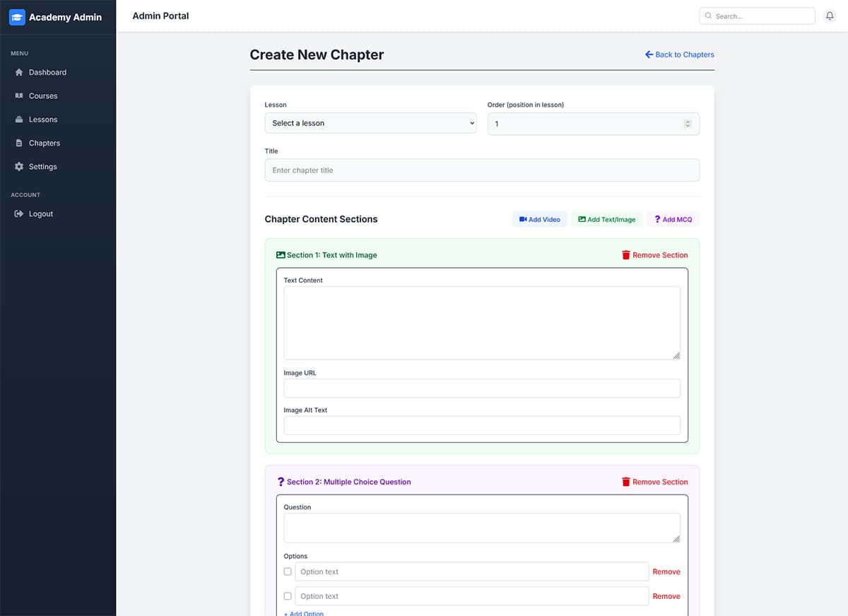This screenshot has width=848, height=616.
Task: Click the Section 1: Text with Image label
Action: (332, 255)
